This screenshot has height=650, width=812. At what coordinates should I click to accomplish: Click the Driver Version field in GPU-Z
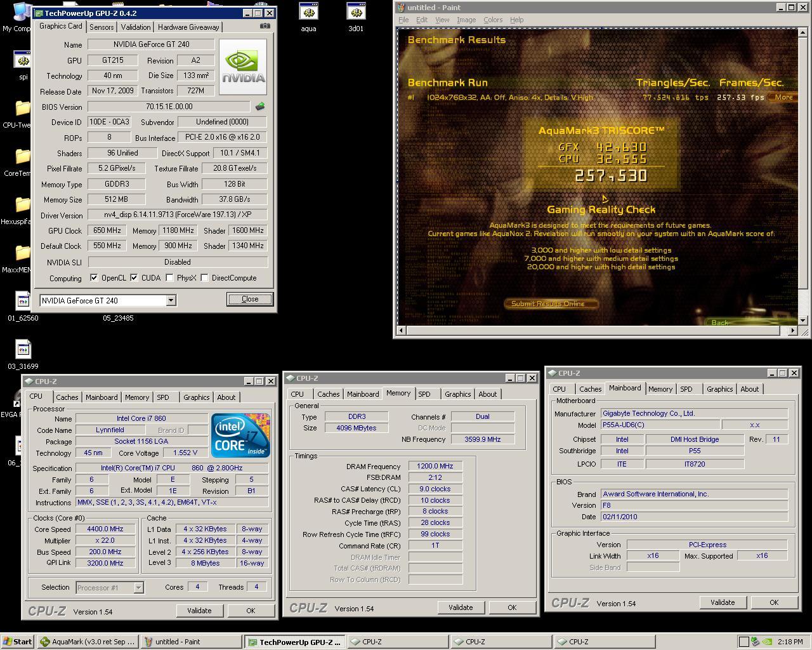tap(178, 215)
